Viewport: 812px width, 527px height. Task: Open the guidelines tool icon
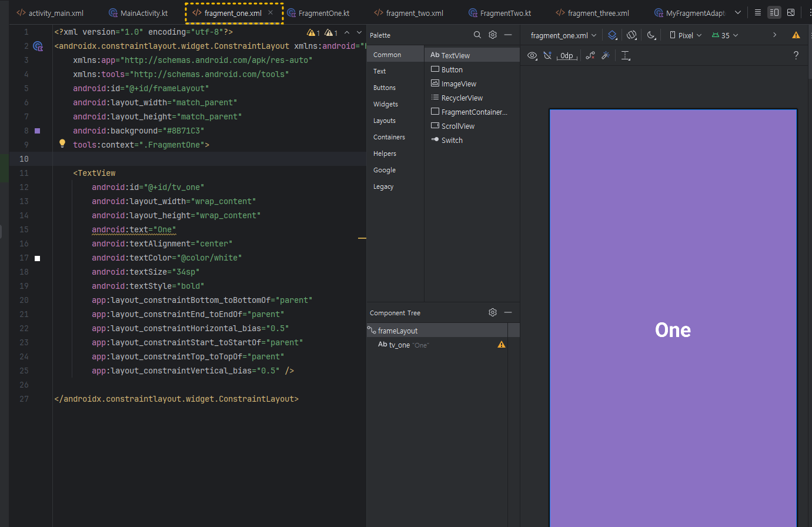pyautogui.click(x=626, y=55)
